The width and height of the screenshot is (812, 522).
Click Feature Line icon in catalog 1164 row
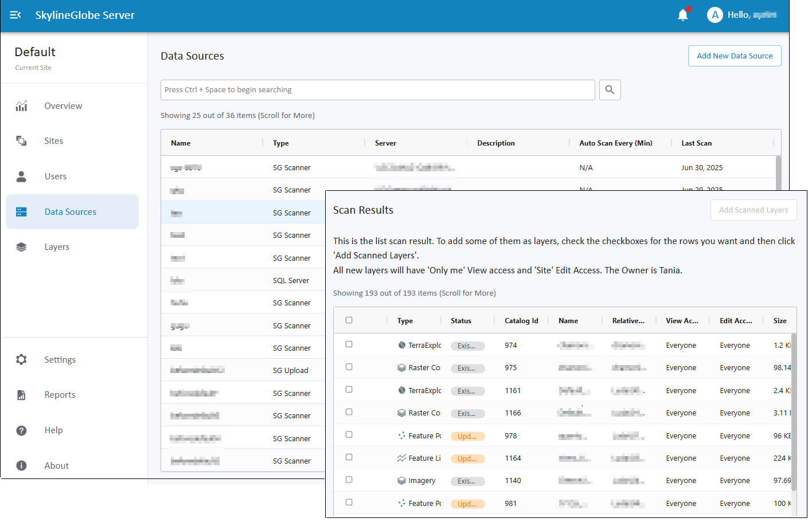tap(402, 458)
